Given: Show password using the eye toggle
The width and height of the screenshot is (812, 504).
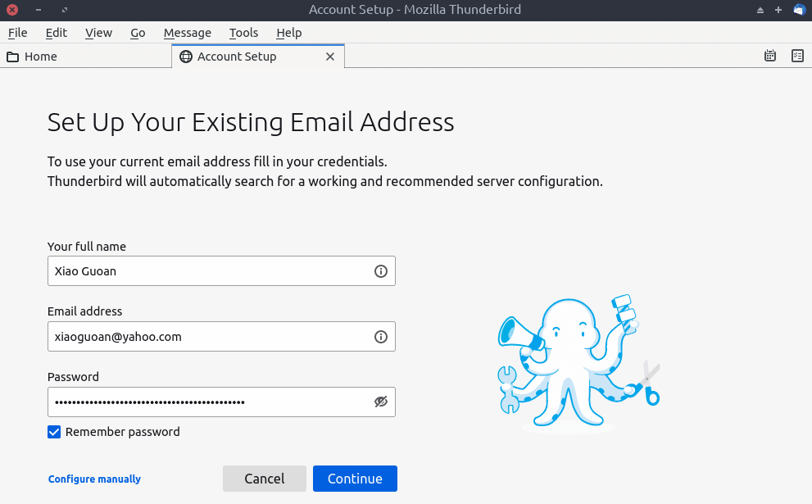Looking at the screenshot, I should click(x=380, y=402).
